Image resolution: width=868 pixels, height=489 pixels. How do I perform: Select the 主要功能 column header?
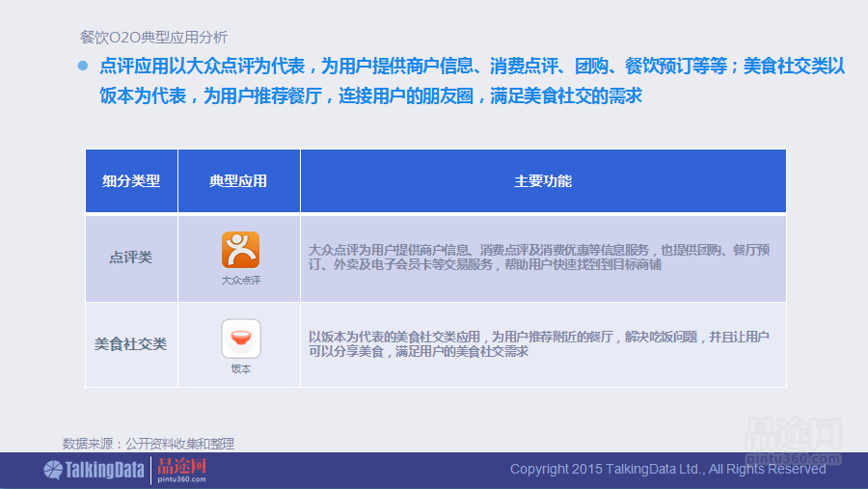(543, 181)
